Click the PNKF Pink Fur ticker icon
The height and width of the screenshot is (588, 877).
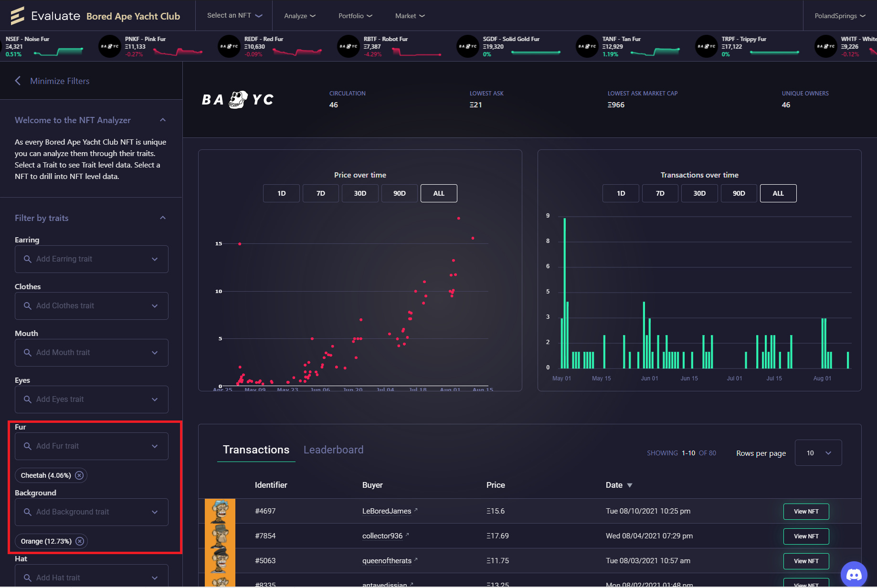pos(110,46)
